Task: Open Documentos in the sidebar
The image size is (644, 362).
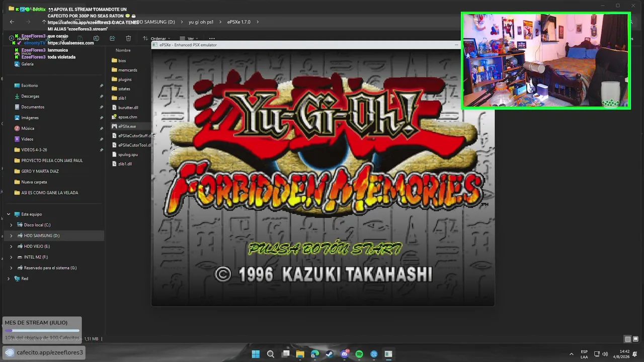Action: point(33,107)
